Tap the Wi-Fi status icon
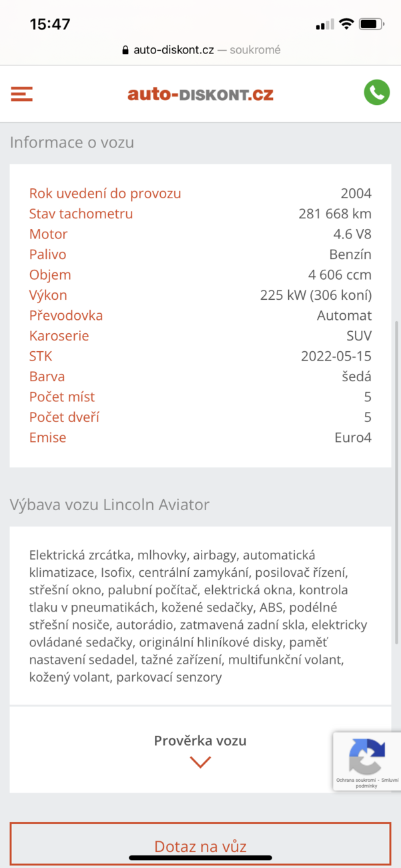The image size is (401, 868). [346, 24]
